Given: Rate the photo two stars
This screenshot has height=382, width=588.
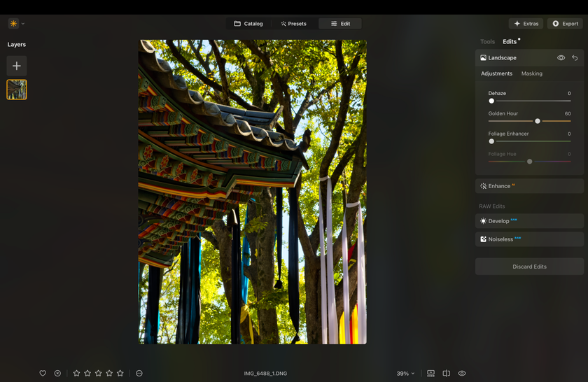Looking at the screenshot, I should coord(87,374).
